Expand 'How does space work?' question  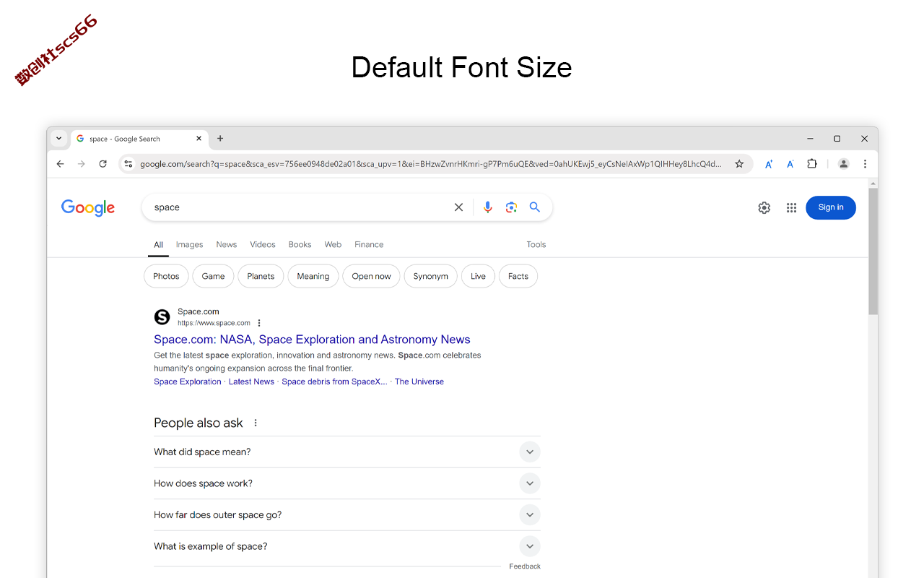click(x=347, y=483)
